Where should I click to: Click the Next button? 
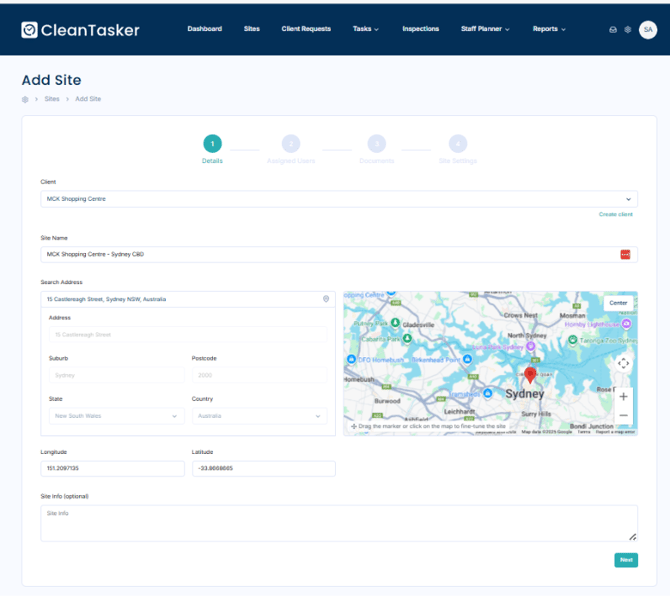pyautogui.click(x=626, y=560)
